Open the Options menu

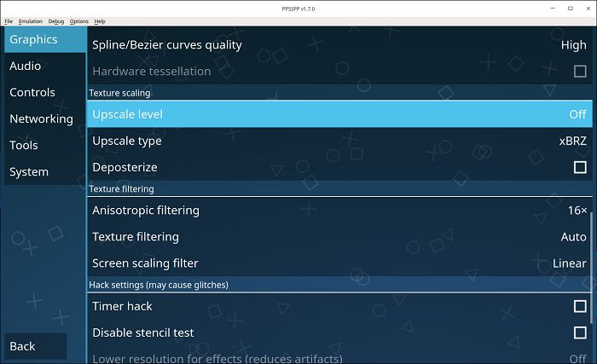coord(78,21)
